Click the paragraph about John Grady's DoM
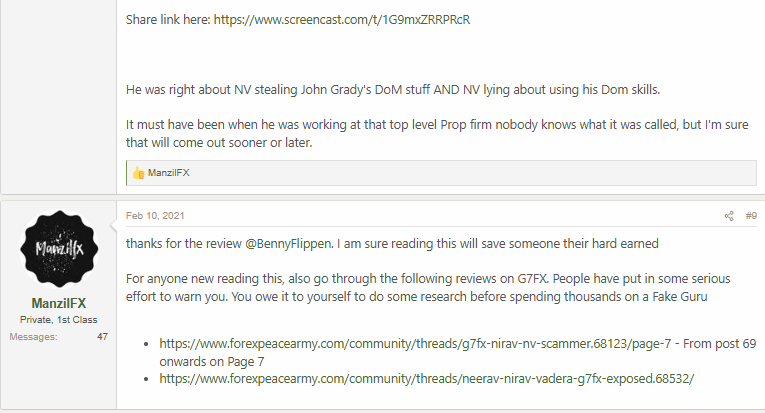The width and height of the screenshot is (765, 413). click(393, 90)
